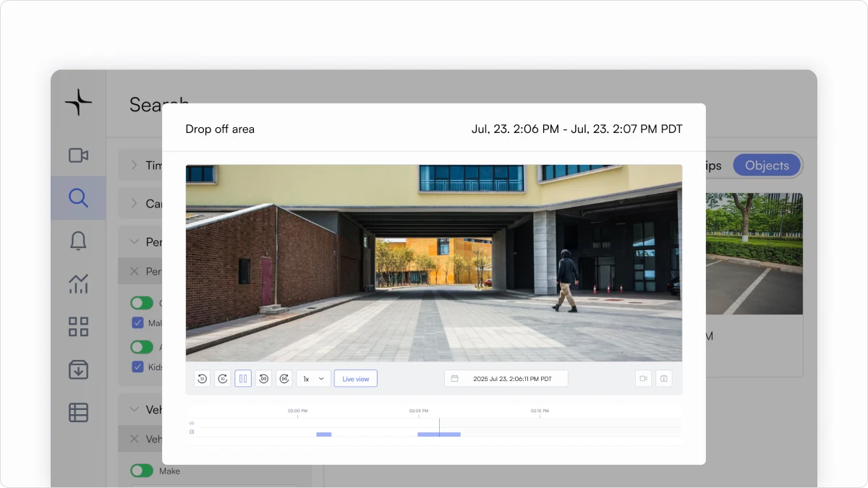Switch to the Objects tab
868x488 pixels.
pyautogui.click(x=767, y=165)
